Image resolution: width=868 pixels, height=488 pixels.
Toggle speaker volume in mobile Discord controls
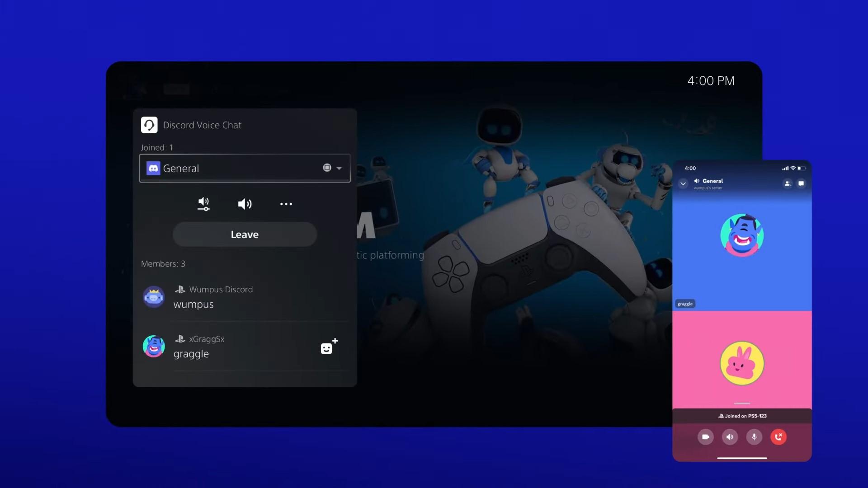729,437
